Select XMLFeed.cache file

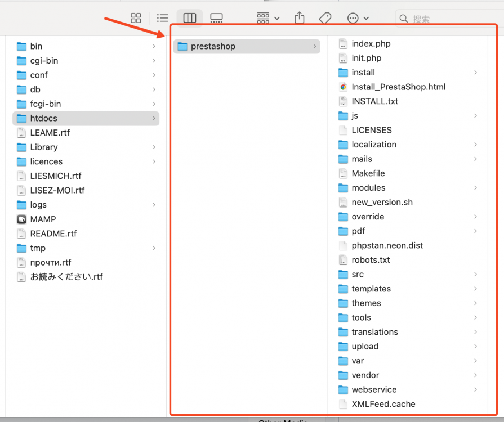(x=408, y=404)
